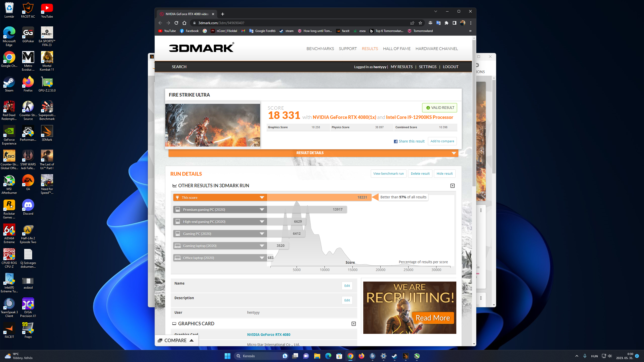Viewport: 644px width, 362px height.
Task: Open the Chrome extensions puzzle icon
Action: (447, 23)
